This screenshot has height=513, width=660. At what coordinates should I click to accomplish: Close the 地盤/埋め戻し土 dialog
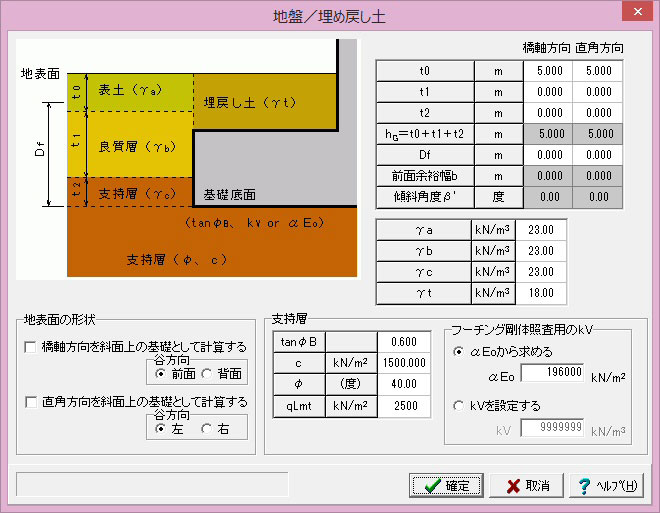(x=637, y=11)
